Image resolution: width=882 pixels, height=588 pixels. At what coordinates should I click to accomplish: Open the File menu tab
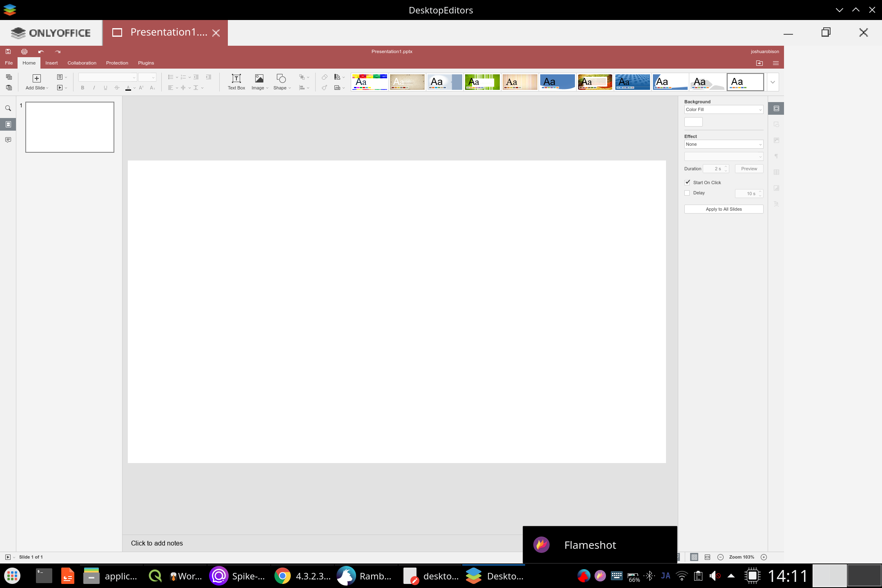coord(9,63)
